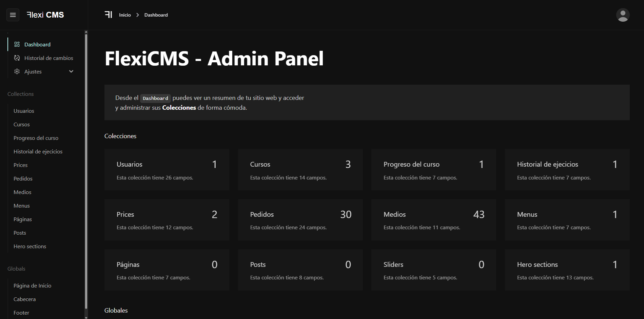Click the Globales section heading
This screenshot has height=319, width=644.
coord(116,311)
